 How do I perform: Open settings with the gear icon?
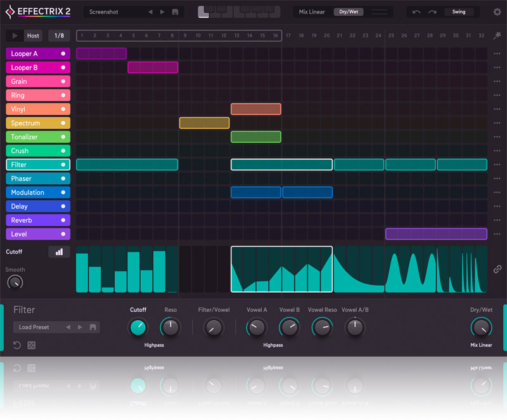pyautogui.click(x=497, y=12)
